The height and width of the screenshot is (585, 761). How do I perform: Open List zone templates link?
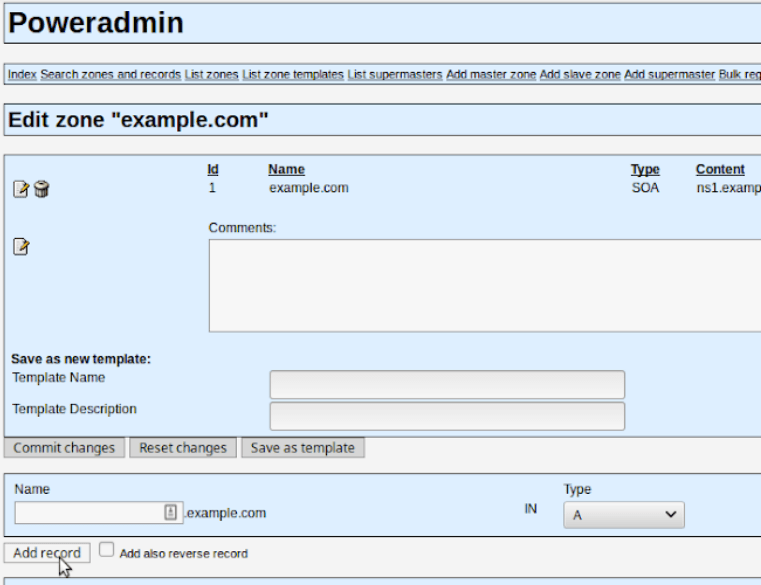tap(293, 74)
